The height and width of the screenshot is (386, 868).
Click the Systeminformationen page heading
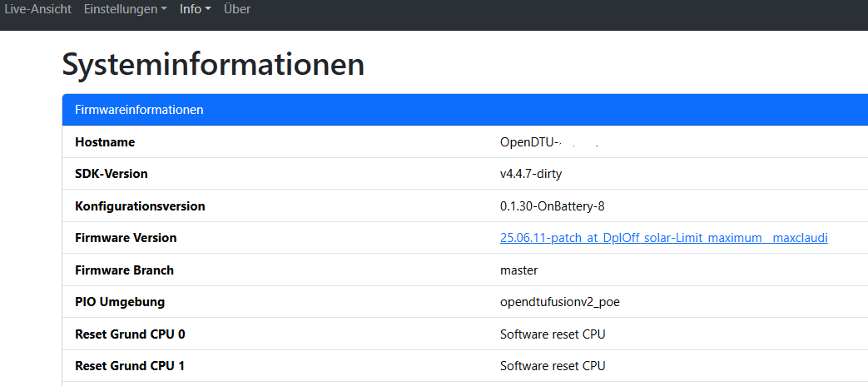pyautogui.click(x=213, y=64)
